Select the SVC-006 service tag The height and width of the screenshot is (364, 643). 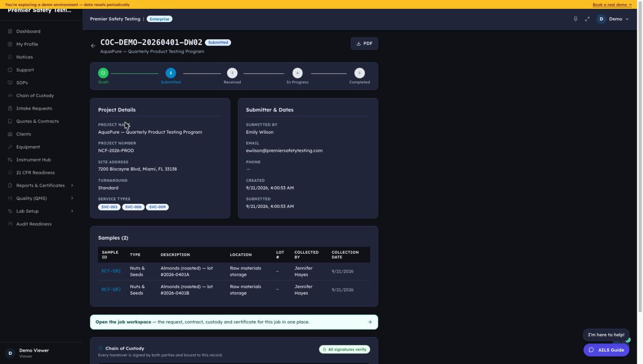(x=133, y=207)
